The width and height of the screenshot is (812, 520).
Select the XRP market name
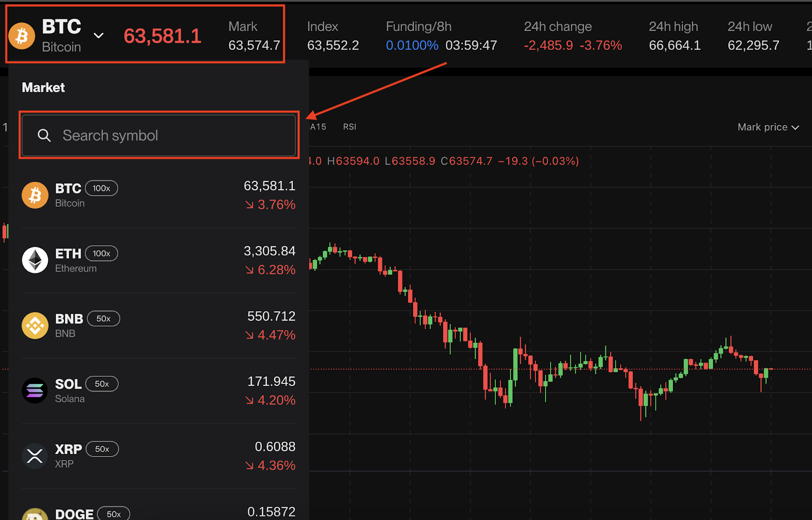(x=69, y=449)
